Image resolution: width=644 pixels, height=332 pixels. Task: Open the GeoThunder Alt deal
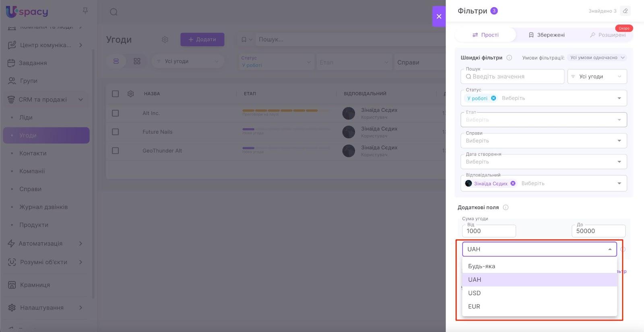pyautogui.click(x=162, y=151)
